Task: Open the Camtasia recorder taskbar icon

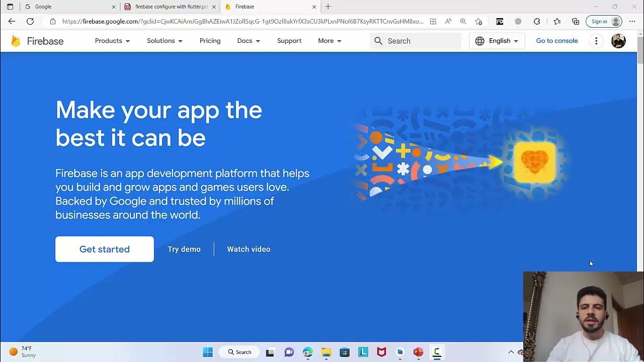Action: (x=437, y=352)
